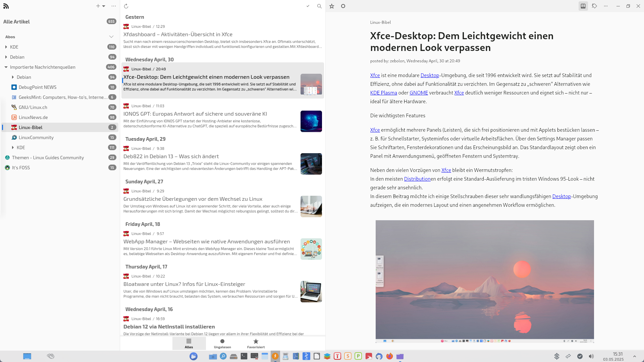Screen dimensions: 644x362
Task: Open the orange S application in taskbar
Action: pos(348,356)
